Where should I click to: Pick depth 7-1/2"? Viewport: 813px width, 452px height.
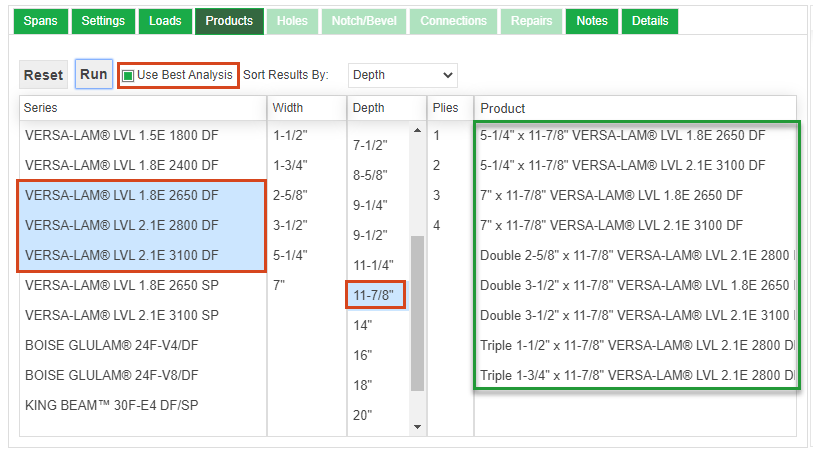(x=379, y=146)
